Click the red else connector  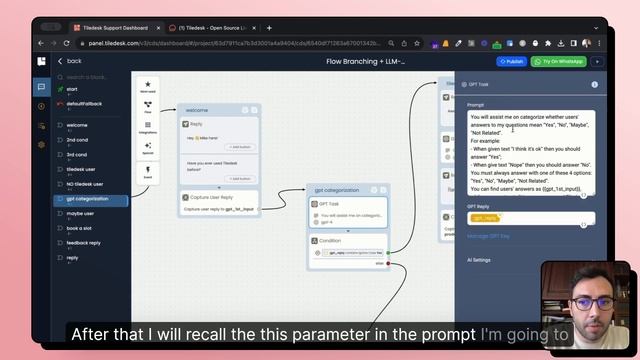388,264
